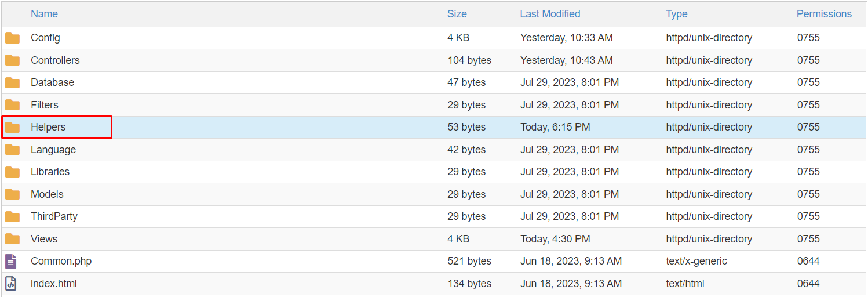This screenshot has width=868, height=297.
Task: Select the Libraries folder name
Action: coord(50,172)
